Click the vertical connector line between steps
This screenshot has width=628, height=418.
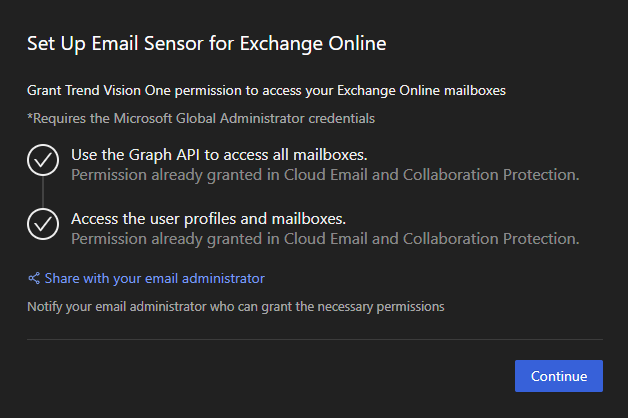point(43,193)
